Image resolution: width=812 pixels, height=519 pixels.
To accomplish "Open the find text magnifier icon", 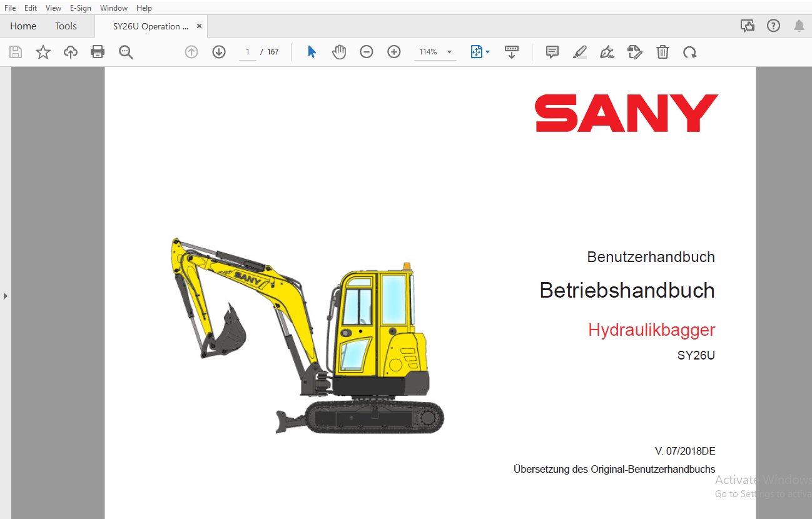I will [126, 52].
